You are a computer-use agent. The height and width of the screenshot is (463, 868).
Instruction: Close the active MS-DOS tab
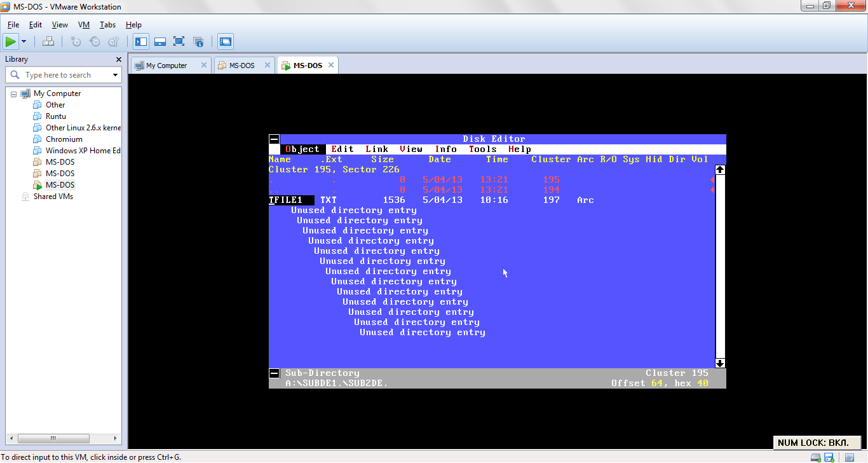(330, 65)
